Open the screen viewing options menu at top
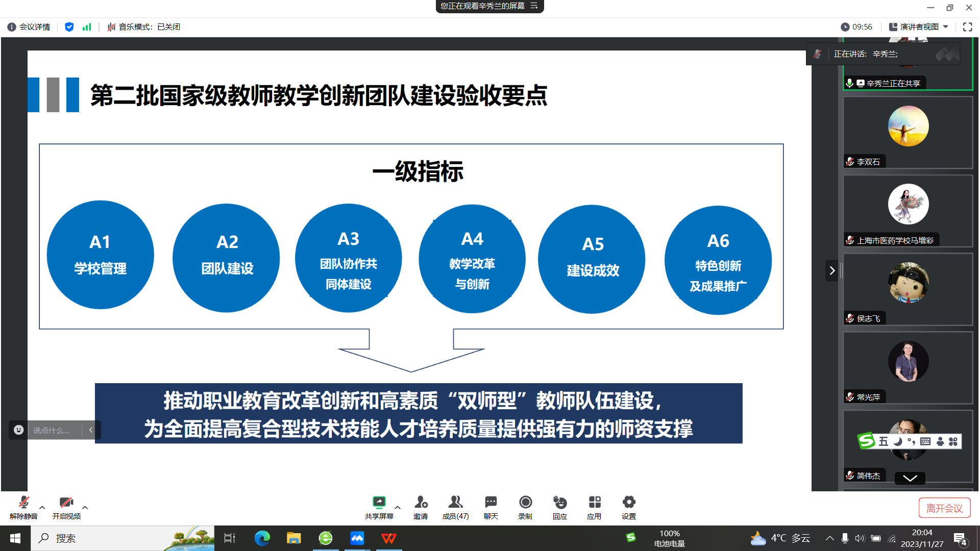980x551 pixels. (x=534, y=6)
